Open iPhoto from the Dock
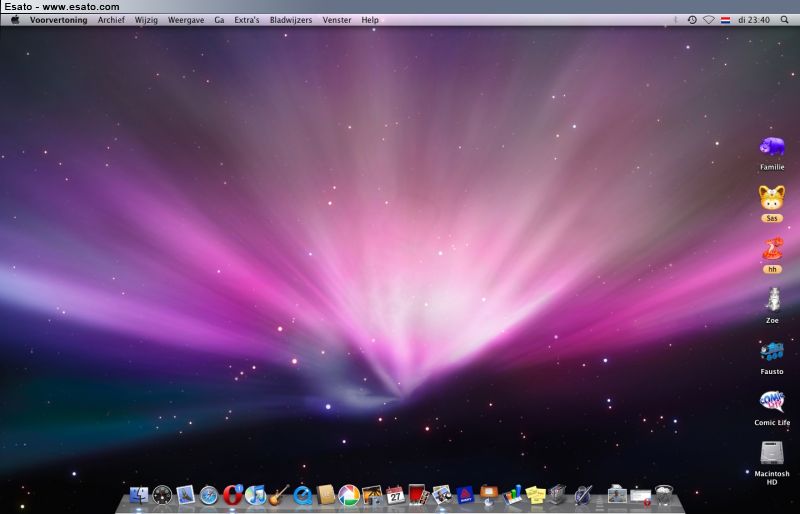This screenshot has width=800, height=514. tap(372, 495)
